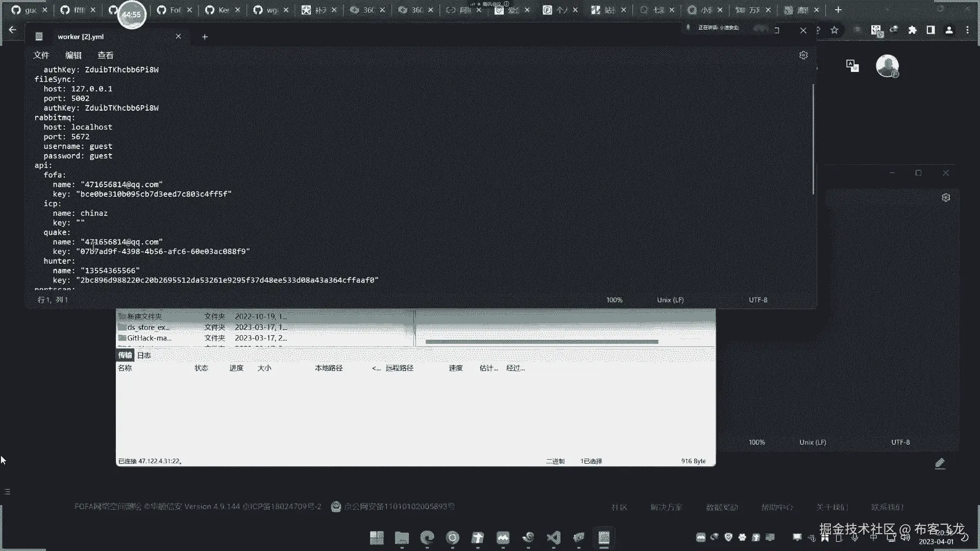Screen dimensions: 980x551
Task: Click the translate language icon
Action: 852,65
